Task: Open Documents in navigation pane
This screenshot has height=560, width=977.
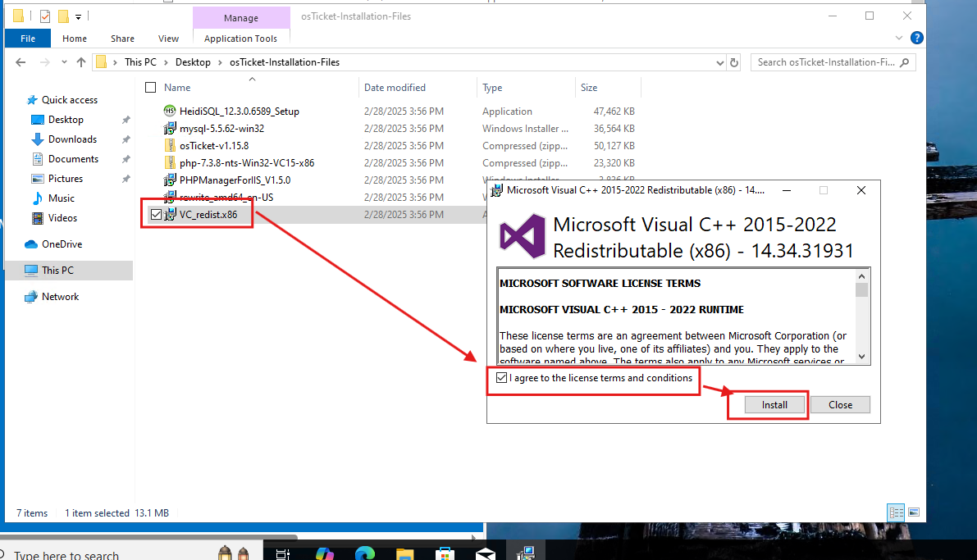Action: coord(73,159)
